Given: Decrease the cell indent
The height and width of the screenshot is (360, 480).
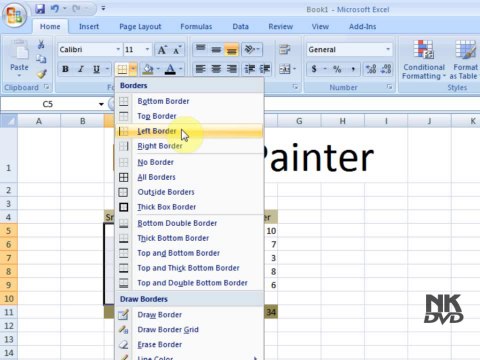Looking at the screenshot, I should [250, 69].
